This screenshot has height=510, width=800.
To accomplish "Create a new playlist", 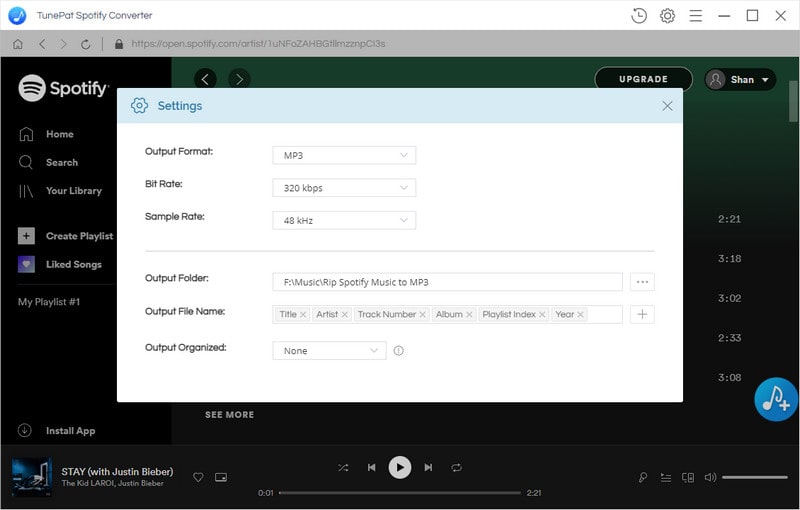I will click(x=65, y=236).
